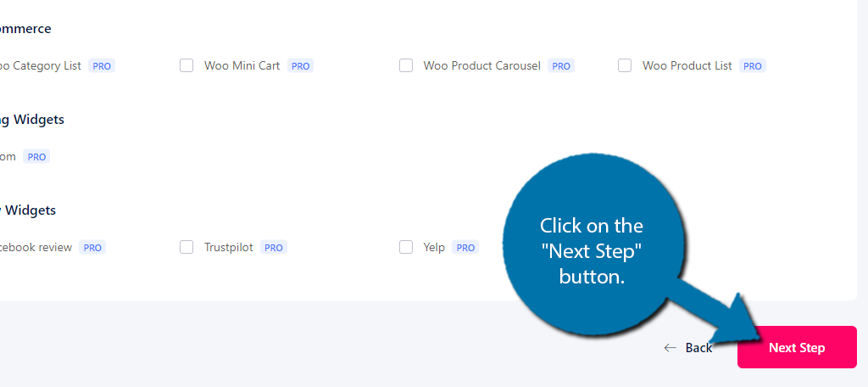Check the Woo Product List checkbox
The width and height of the screenshot is (868, 387).
point(625,65)
